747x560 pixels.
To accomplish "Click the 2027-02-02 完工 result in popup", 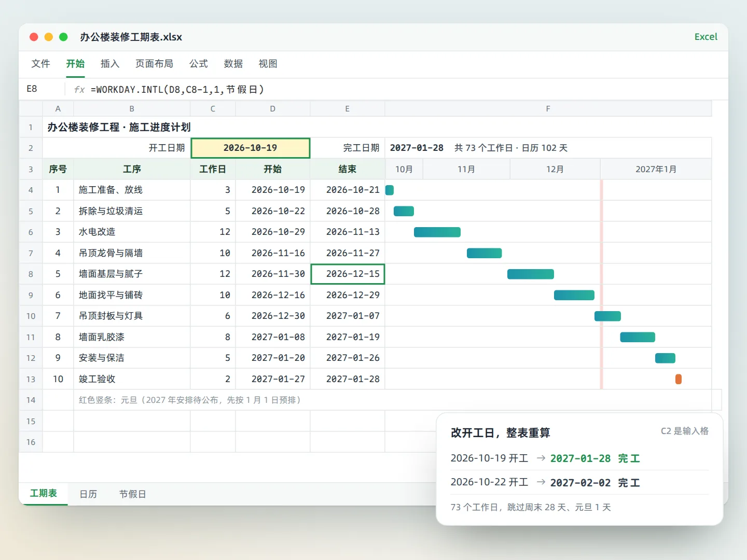I will point(595,483).
